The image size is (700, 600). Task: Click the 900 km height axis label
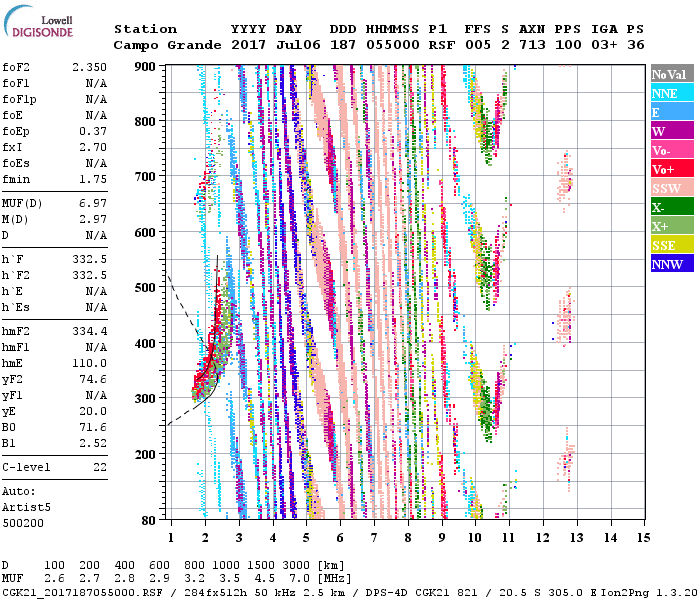[x=148, y=67]
